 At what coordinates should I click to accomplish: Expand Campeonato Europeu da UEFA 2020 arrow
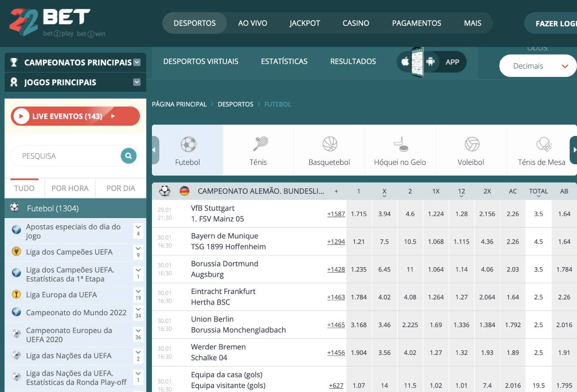138,334
